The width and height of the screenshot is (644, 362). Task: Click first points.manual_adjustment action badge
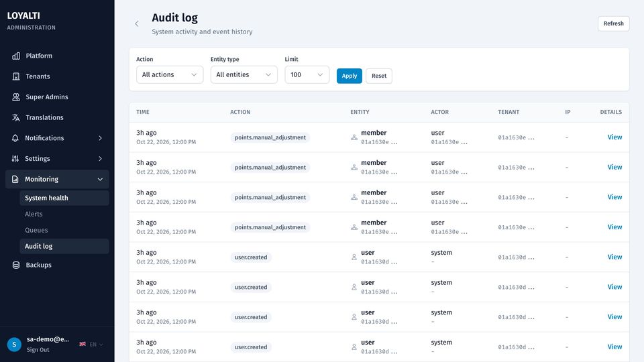270,137
